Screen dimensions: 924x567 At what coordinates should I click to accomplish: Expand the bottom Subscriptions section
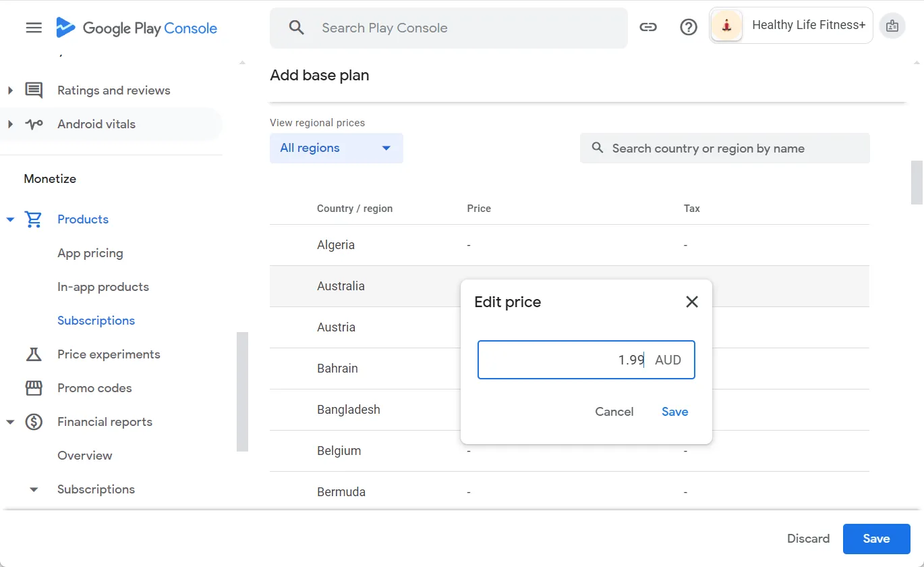[33, 489]
